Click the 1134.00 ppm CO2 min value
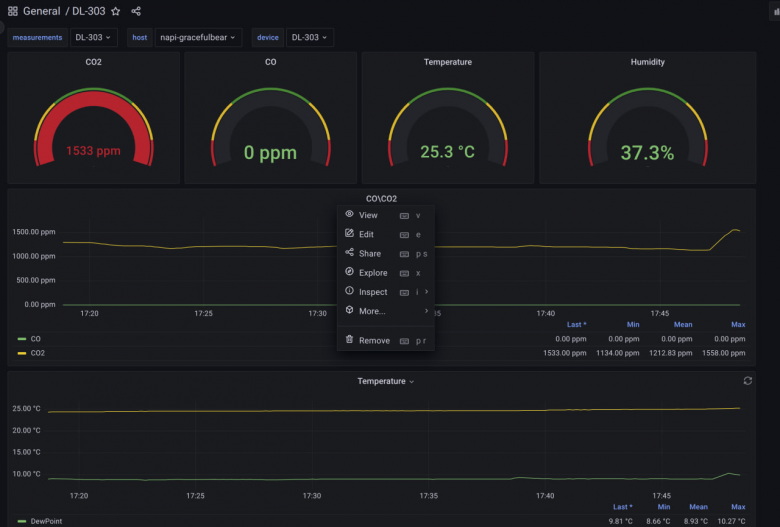The image size is (780, 527). 617,353
